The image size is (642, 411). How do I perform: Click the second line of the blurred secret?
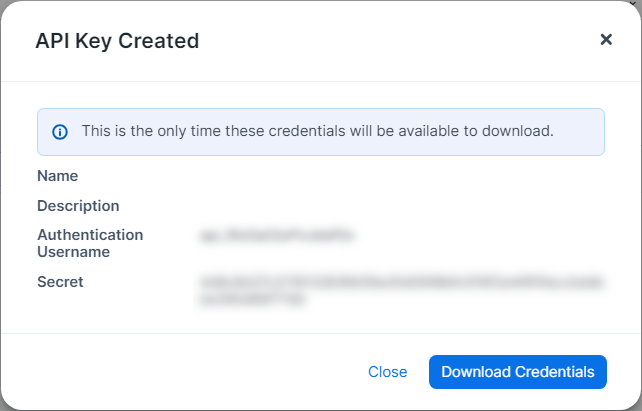tap(252, 299)
